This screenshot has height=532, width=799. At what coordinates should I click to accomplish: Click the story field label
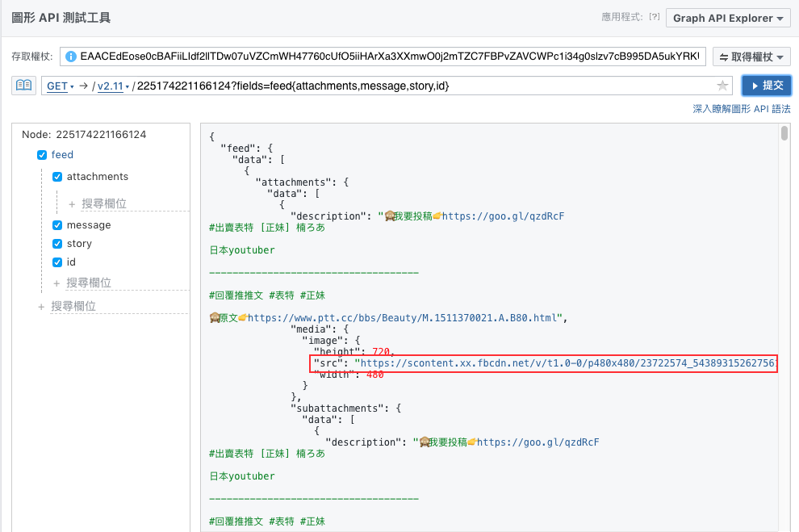click(x=79, y=244)
